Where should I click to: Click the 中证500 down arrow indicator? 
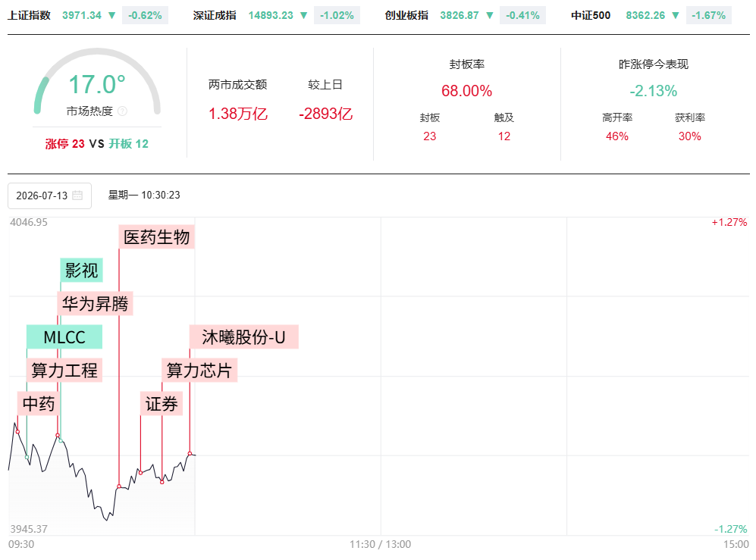click(676, 15)
